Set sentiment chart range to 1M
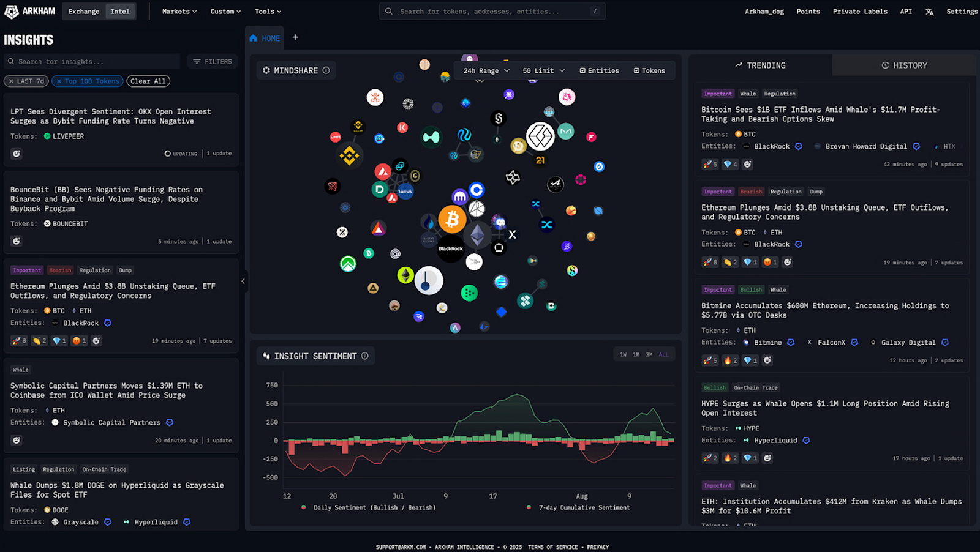This screenshot has width=980, height=552. point(636,355)
